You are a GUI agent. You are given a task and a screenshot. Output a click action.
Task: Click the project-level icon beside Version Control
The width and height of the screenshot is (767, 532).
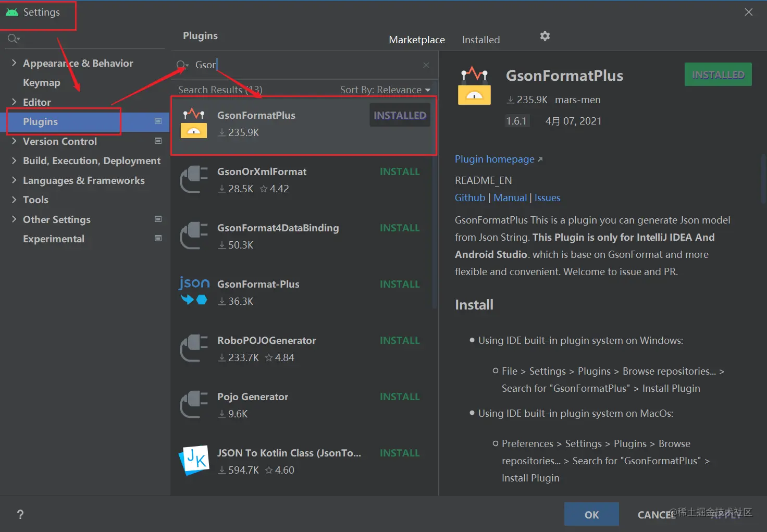(158, 141)
